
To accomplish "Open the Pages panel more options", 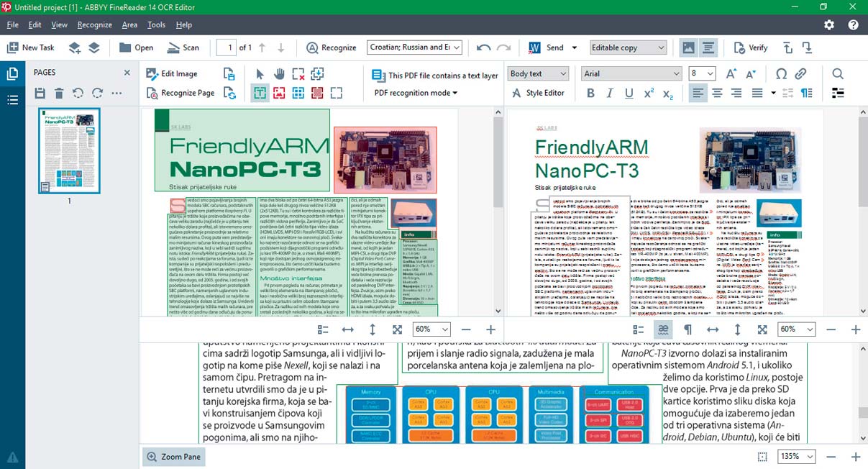I will pyautogui.click(x=117, y=93).
